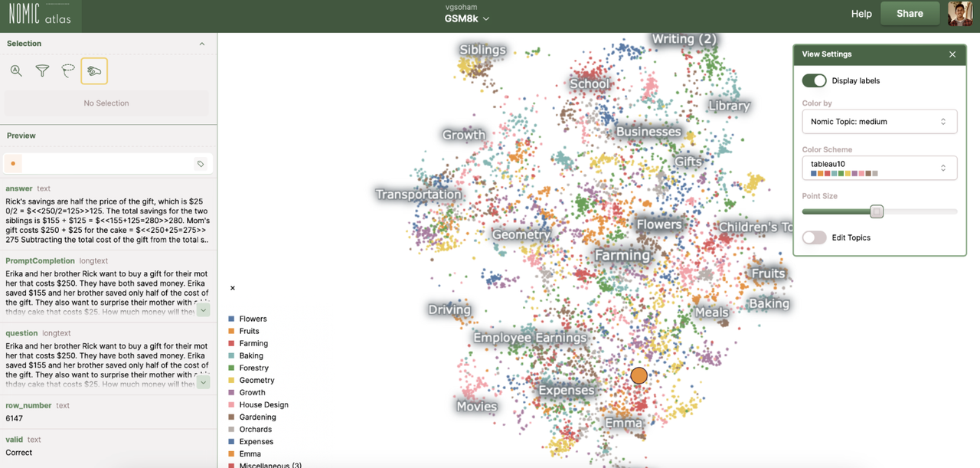The height and width of the screenshot is (468, 980).
Task: Click the highlighted cursor selection tool
Action: (94, 70)
